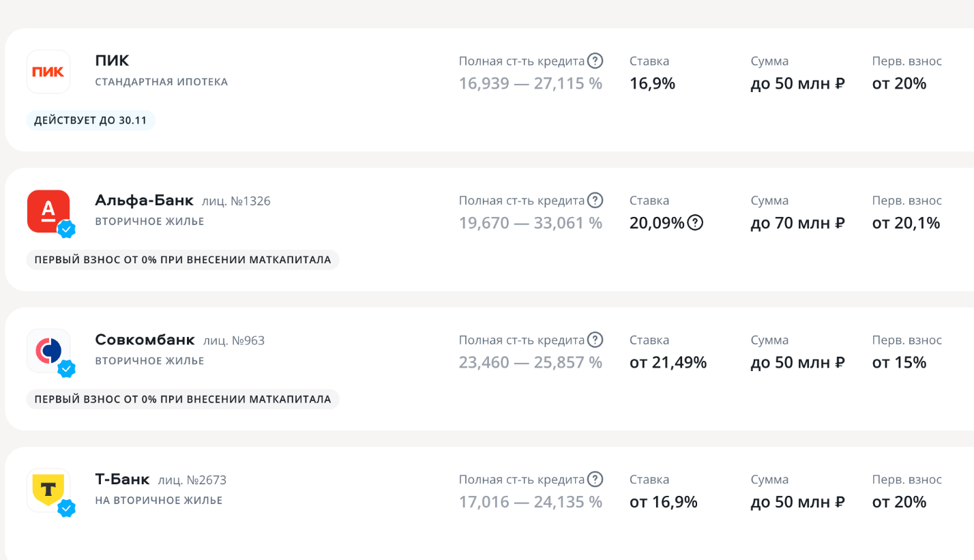Click Alfa-Bank's matkapital first payment badge
974x560 pixels.
pos(182,260)
